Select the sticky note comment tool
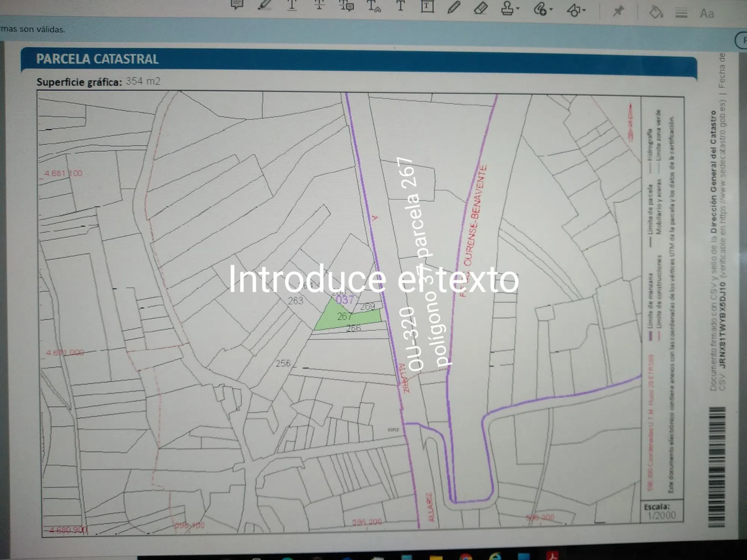 coord(237,4)
